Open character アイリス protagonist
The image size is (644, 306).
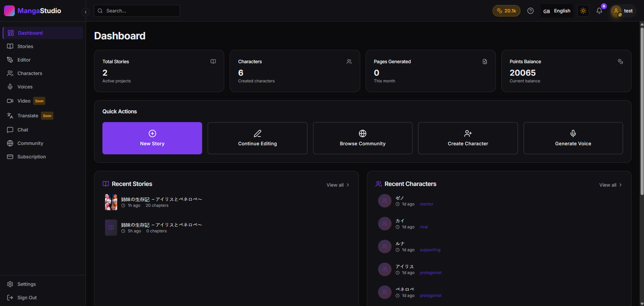tap(499, 269)
